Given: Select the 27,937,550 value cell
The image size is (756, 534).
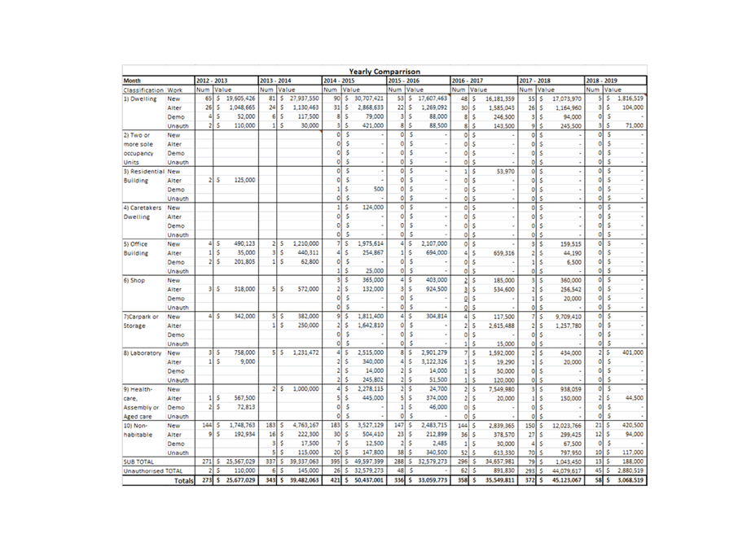Looking at the screenshot, I should (304, 98).
